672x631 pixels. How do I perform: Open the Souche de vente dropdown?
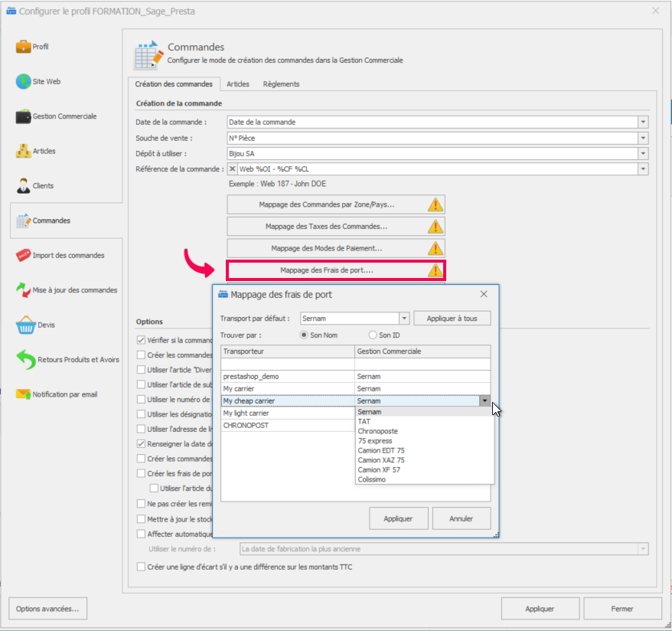click(x=643, y=138)
